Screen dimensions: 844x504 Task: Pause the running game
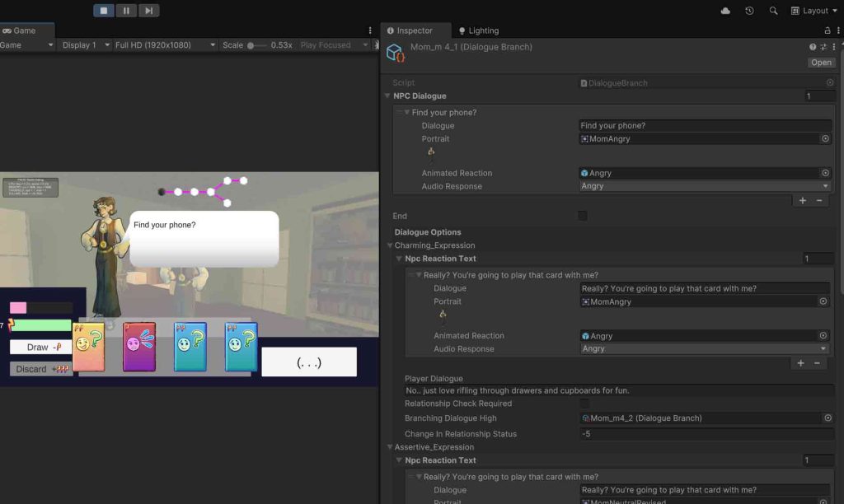(x=126, y=10)
